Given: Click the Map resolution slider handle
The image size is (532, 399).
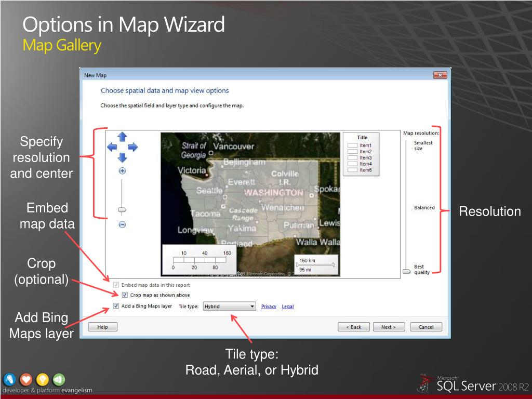Looking at the screenshot, I should point(406,271).
